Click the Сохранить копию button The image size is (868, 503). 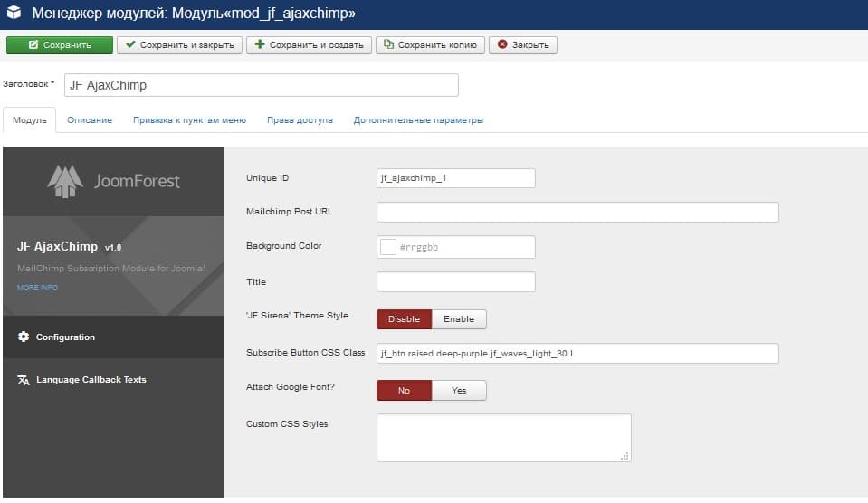430,45
